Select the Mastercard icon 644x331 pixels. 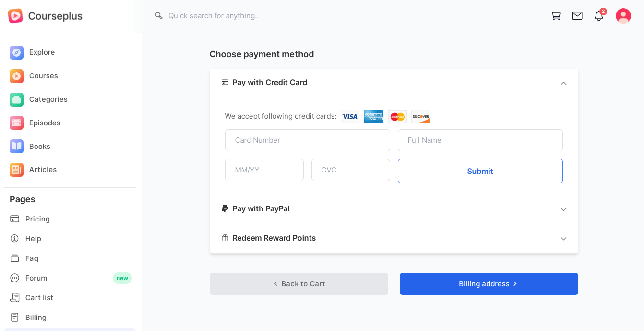pyautogui.click(x=397, y=117)
